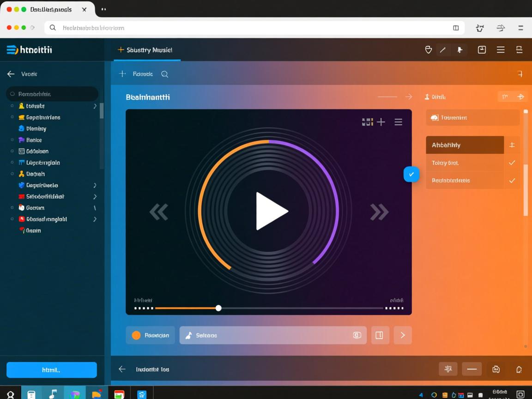
Task: Click the blue html button in the sidebar
Action: point(52,370)
